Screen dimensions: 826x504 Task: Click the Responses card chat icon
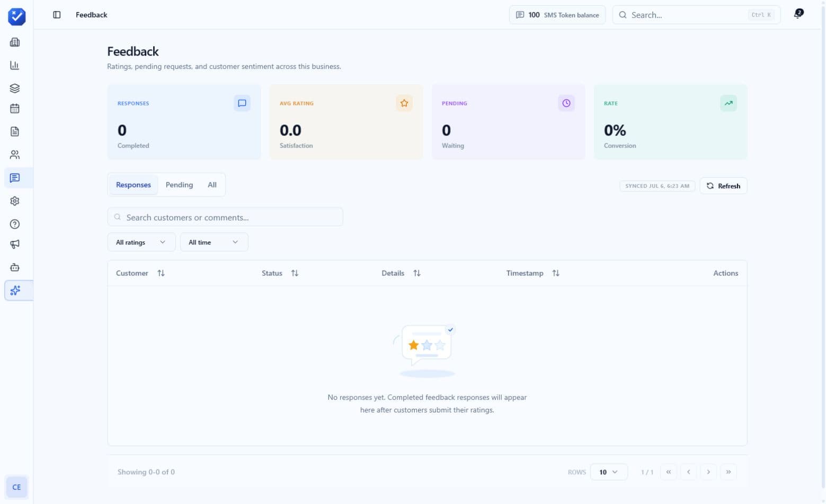(242, 103)
